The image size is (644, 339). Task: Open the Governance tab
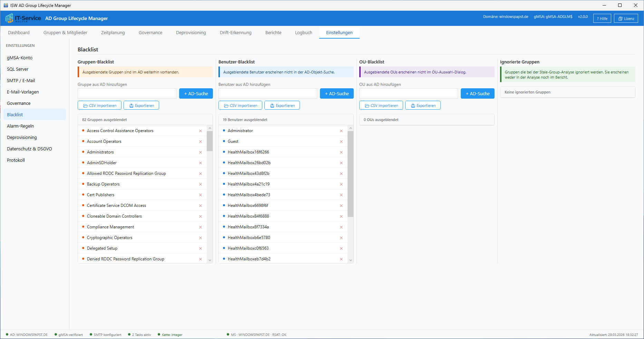[150, 32]
